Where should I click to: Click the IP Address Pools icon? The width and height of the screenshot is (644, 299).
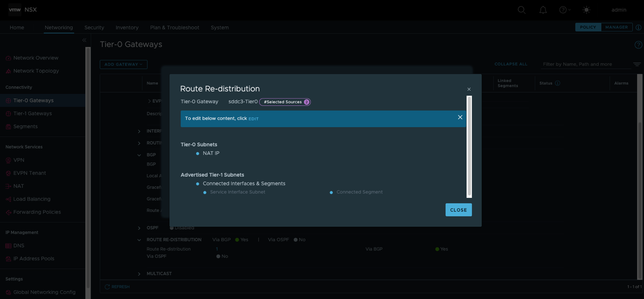pos(8,258)
